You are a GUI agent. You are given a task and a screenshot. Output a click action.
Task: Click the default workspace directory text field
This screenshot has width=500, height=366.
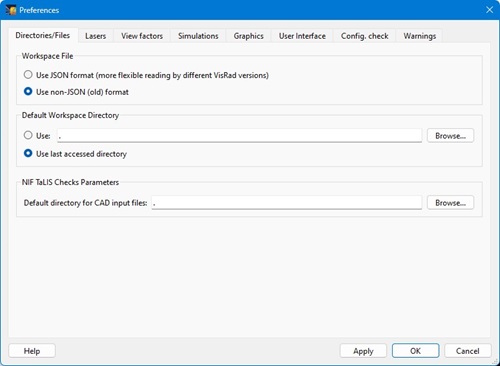tap(239, 136)
